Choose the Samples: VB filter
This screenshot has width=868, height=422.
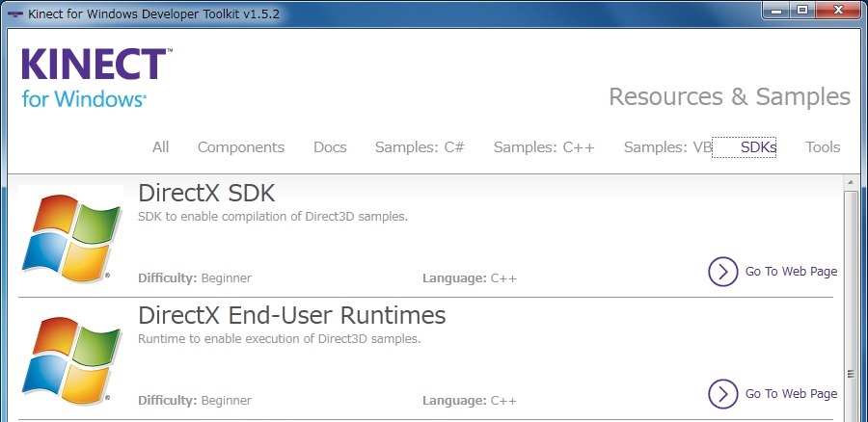point(667,147)
